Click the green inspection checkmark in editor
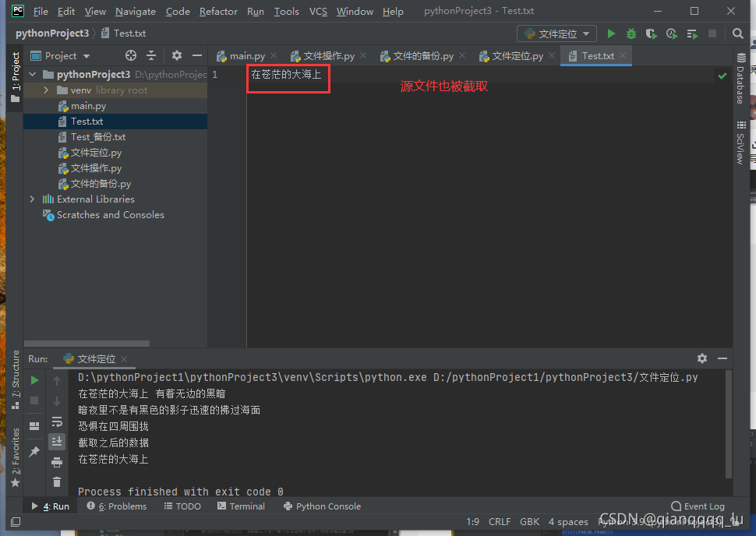This screenshot has height=536, width=756. click(x=722, y=76)
